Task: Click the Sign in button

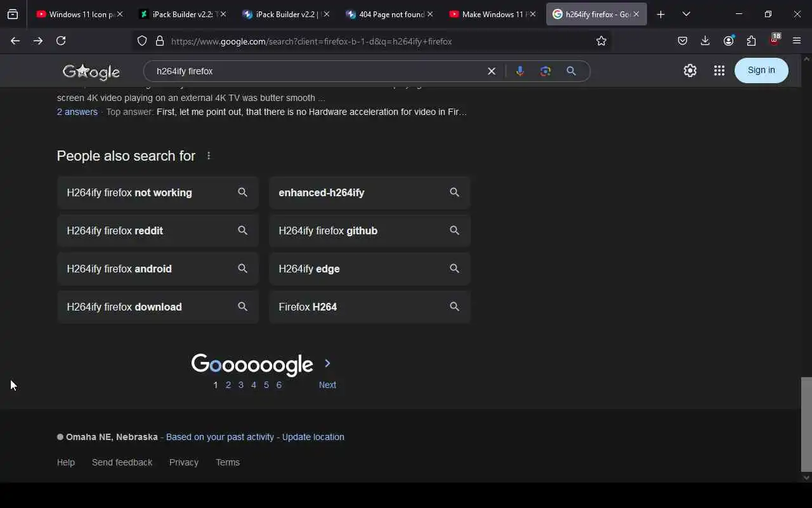Action: (761, 70)
